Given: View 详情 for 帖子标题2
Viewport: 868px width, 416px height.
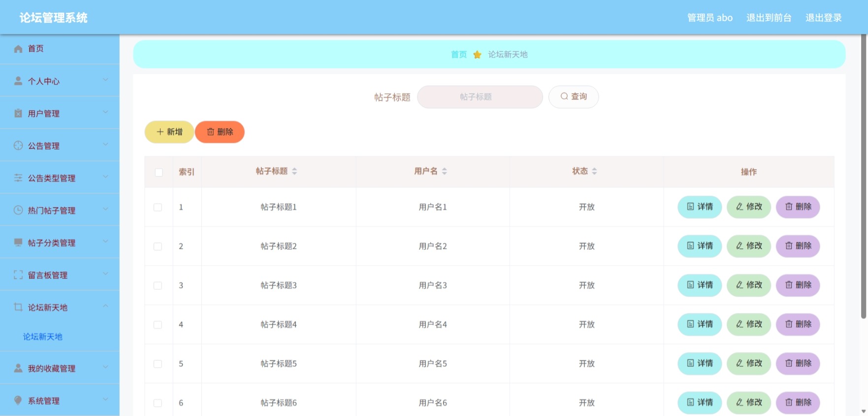Looking at the screenshot, I should pos(700,246).
